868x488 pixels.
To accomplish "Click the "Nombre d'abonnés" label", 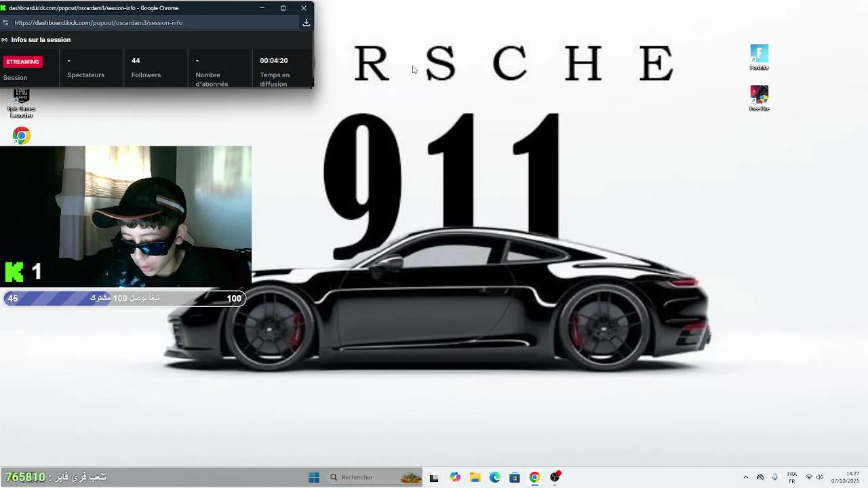I will tap(212, 79).
